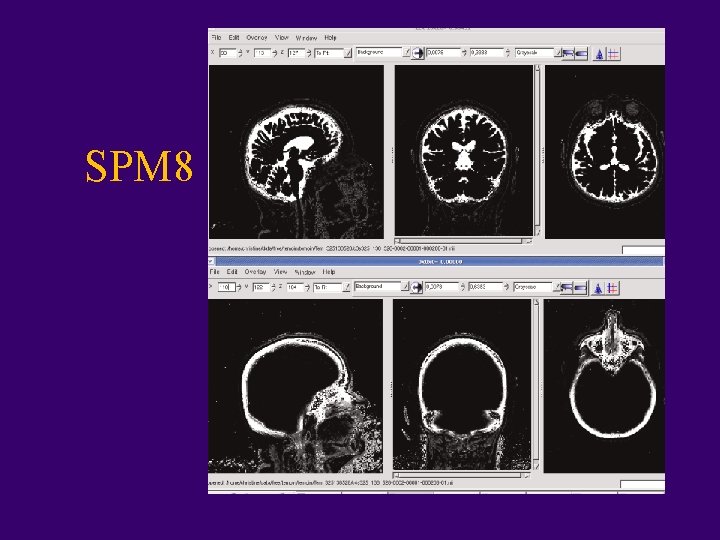The height and width of the screenshot is (540, 720).
Task: Toggle the crosshair grid icon in lower window
Action: 612,288
